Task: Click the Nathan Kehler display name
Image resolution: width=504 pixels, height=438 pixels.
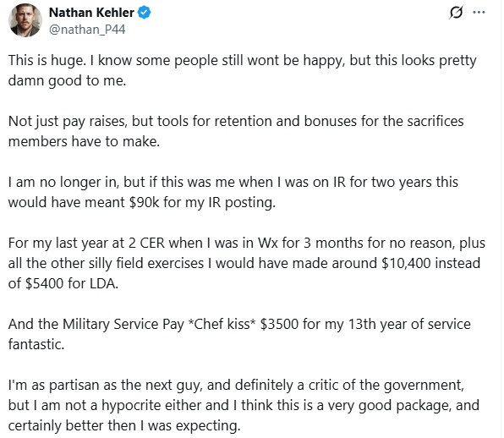Action: (x=91, y=13)
